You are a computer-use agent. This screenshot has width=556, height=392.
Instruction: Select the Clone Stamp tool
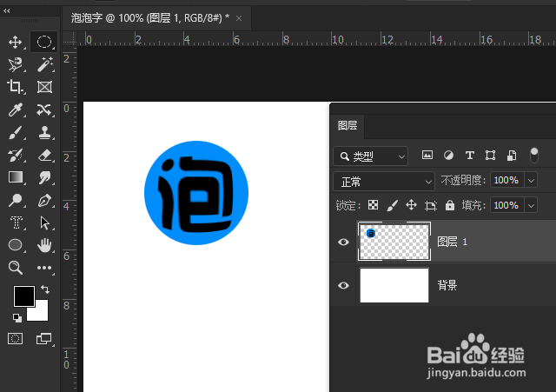44,133
